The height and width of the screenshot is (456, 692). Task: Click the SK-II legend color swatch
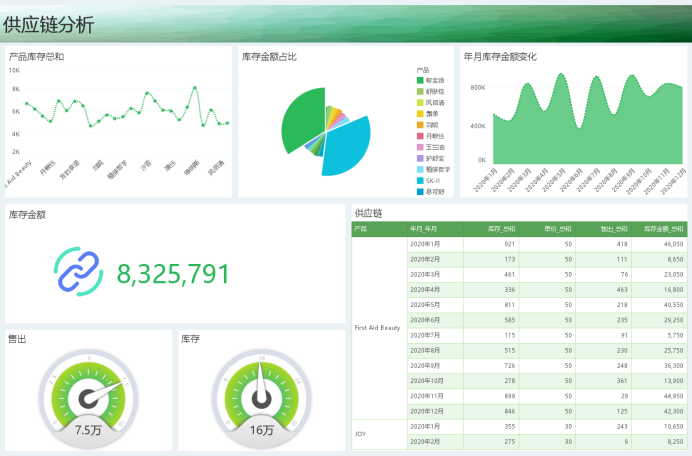point(420,180)
